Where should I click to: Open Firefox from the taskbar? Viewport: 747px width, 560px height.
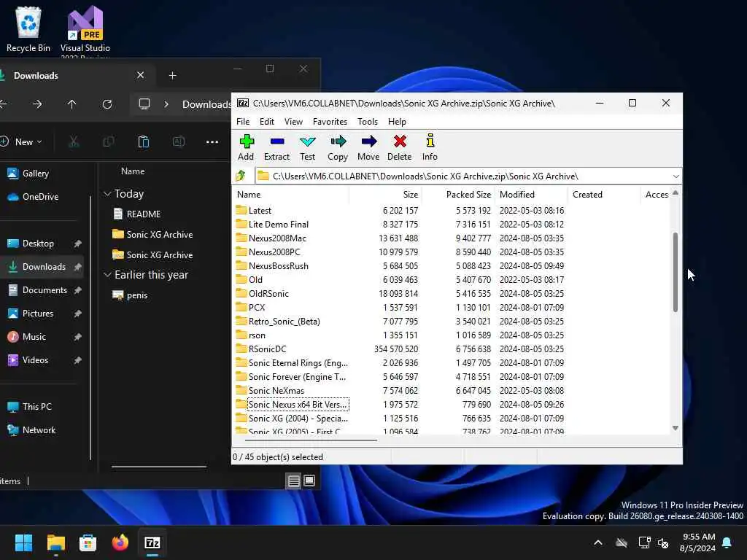[120, 542]
